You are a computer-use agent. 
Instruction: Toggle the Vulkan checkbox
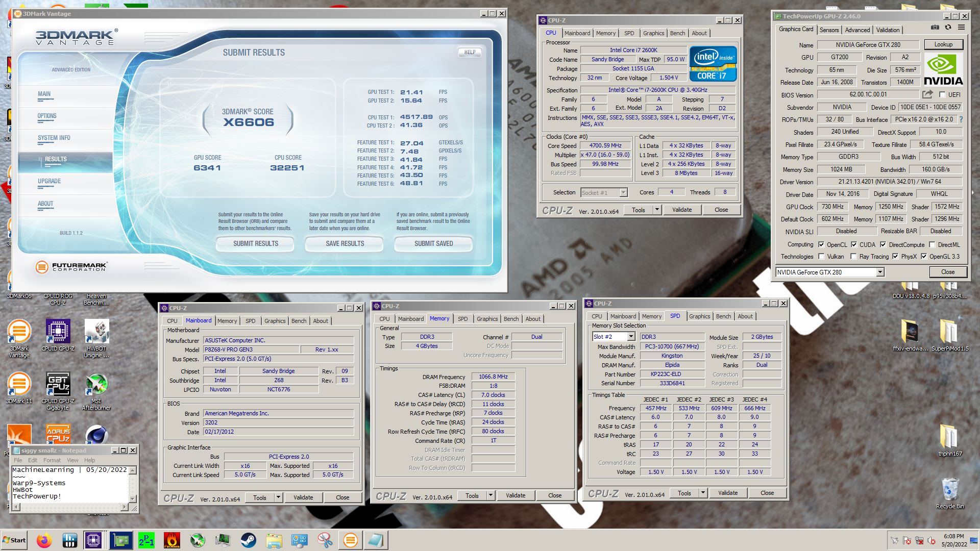pyautogui.click(x=821, y=256)
